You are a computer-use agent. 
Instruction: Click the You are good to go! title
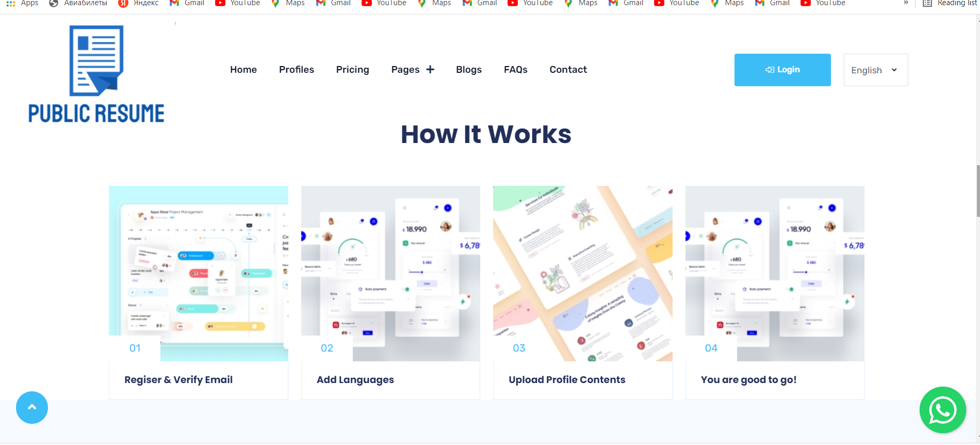coord(748,380)
